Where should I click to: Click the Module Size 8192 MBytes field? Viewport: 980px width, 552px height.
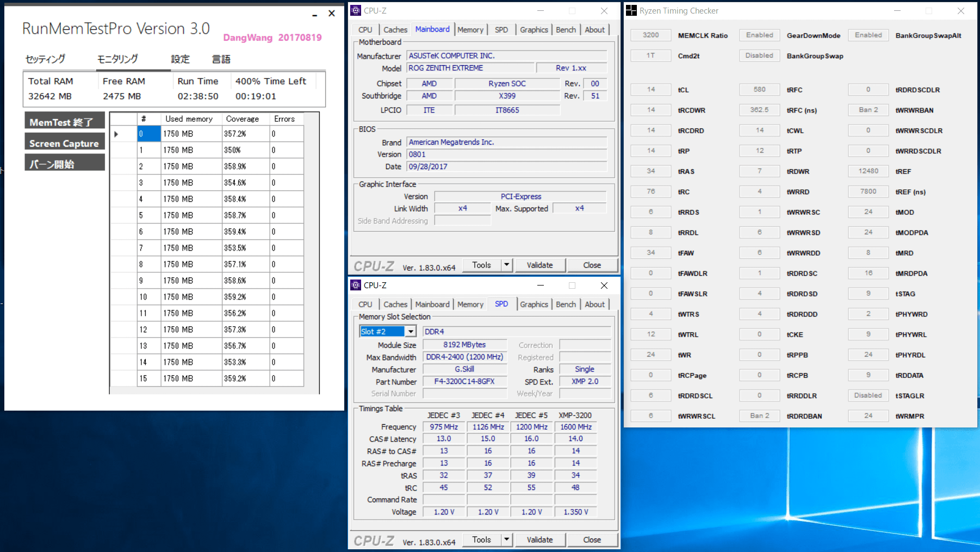point(464,345)
